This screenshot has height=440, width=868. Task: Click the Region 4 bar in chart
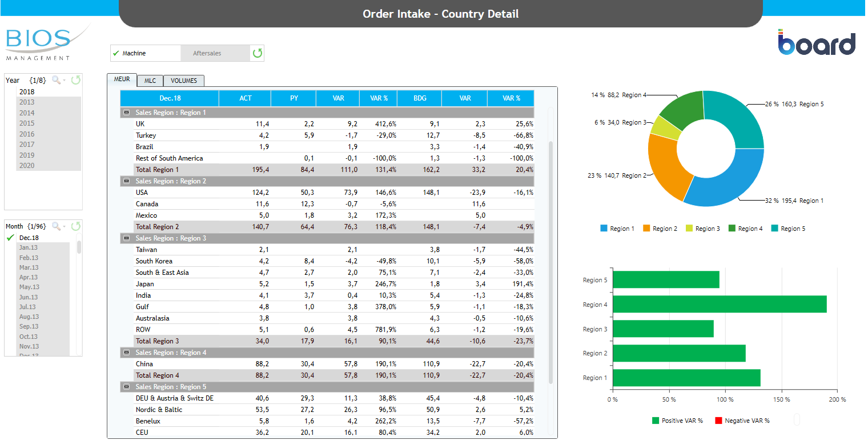720,304
